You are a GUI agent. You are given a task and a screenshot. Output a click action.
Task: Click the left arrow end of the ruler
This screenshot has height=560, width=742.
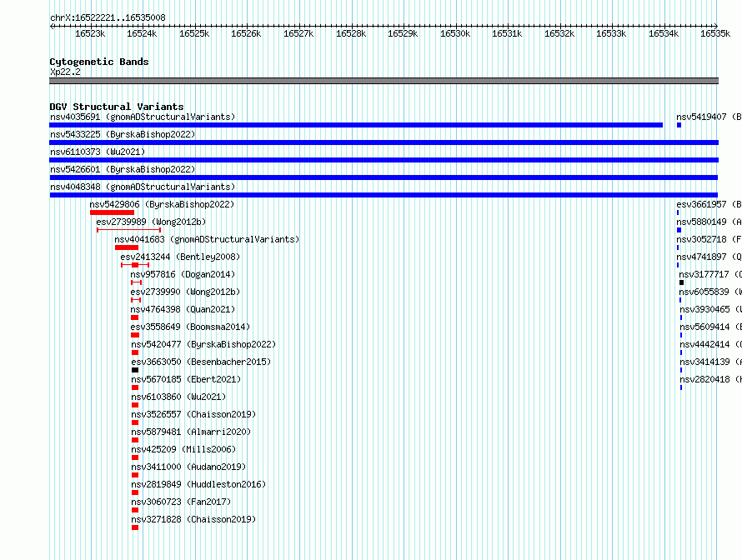tap(52, 26)
